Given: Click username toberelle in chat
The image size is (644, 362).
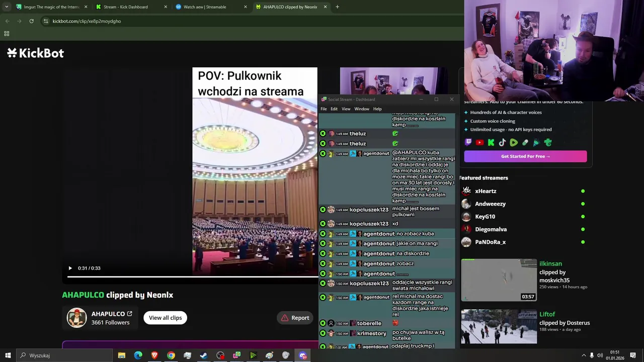Looking at the screenshot, I should click(369, 323).
